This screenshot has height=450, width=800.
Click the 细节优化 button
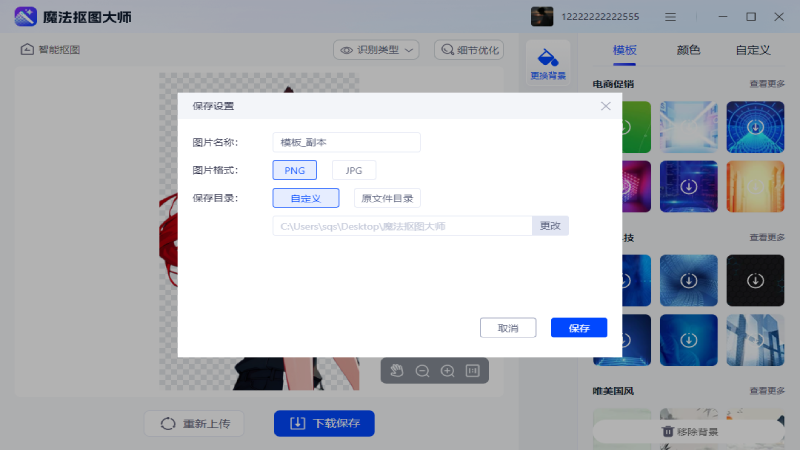tap(469, 50)
